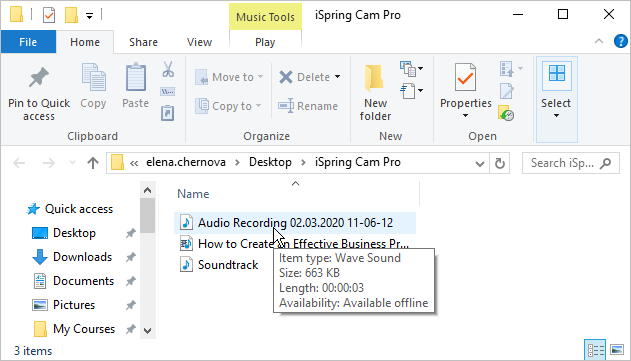Click the navigation pane scroll down arrow
The width and height of the screenshot is (631, 361).
(x=148, y=331)
